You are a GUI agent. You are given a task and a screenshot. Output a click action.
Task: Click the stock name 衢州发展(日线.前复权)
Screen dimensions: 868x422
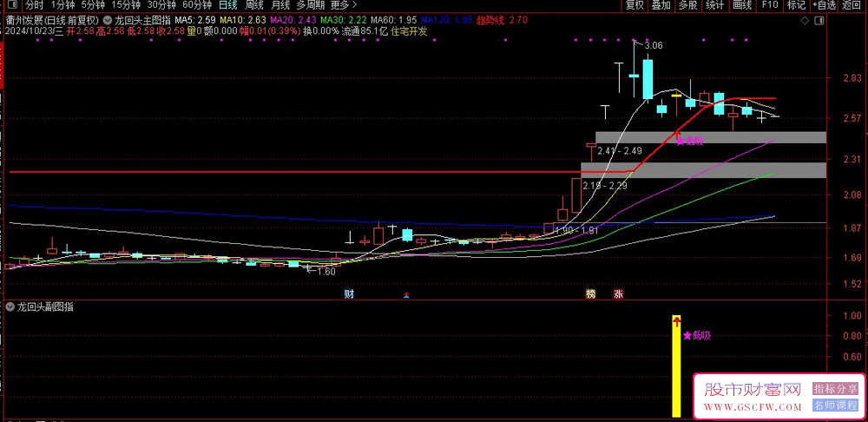pos(52,21)
